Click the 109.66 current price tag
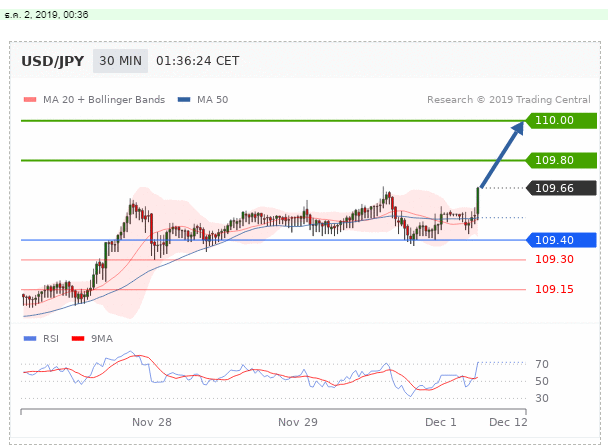Image resolution: width=608 pixels, height=448 pixels. (x=561, y=188)
